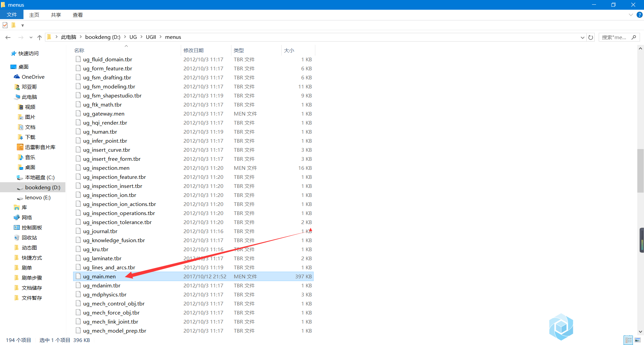Select the ug_inspection.men file icon

(x=78, y=168)
